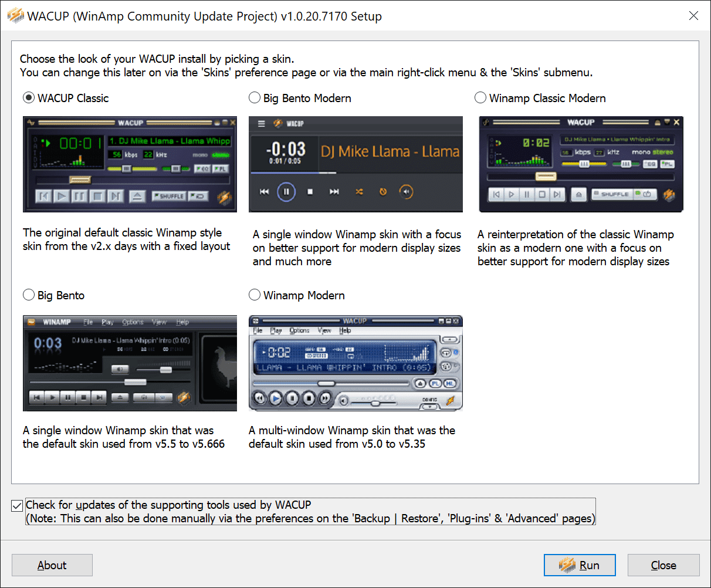Click the 'WACUP Classic' label text

(73, 98)
